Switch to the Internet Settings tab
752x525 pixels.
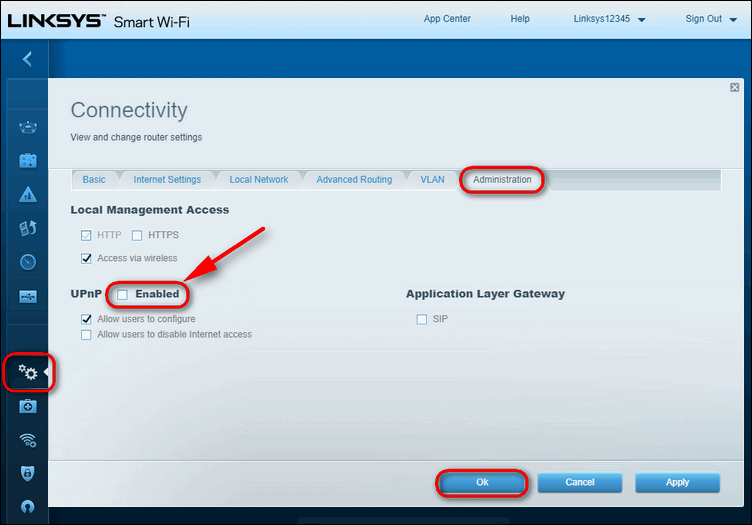pyautogui.click(x=167, y=180)
